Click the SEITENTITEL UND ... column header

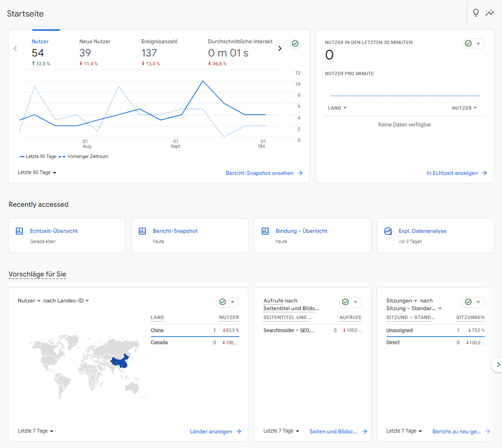(287, 317)
